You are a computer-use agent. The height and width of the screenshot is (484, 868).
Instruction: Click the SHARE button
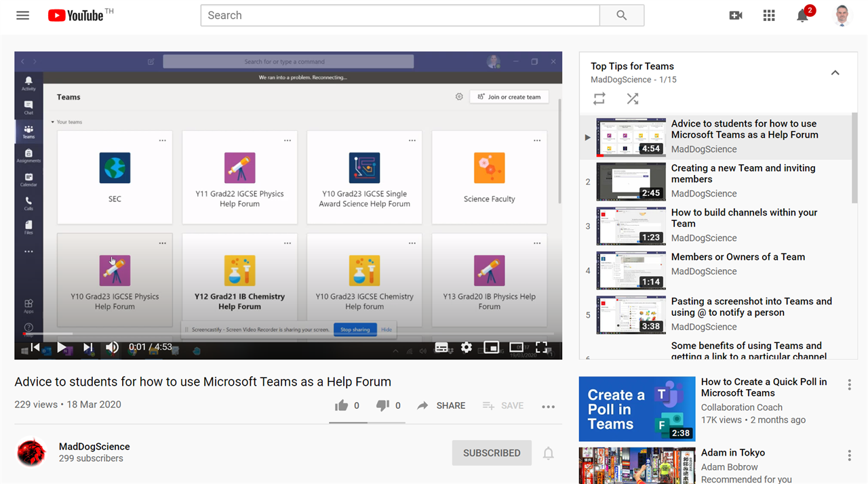click(x=441, y=405)
